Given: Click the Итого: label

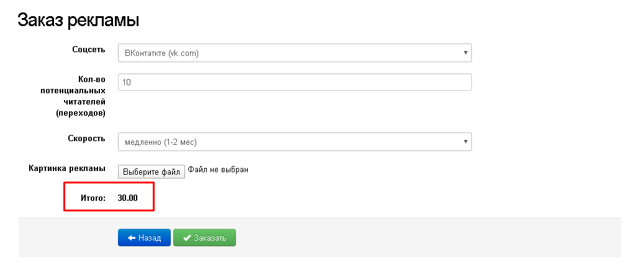Looking at the screenshot, I should (93, 198).
